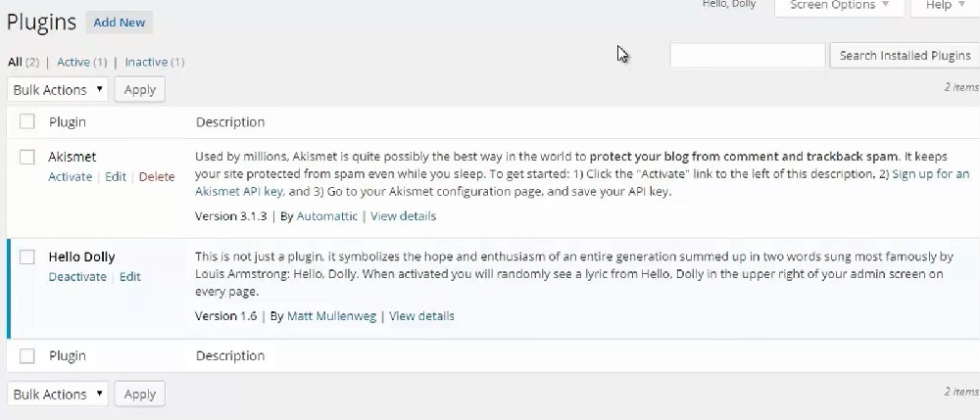Show the Active plugins filter
This screenshot has width=980, height=420.
pyautogui.click(x=73, y=63)
